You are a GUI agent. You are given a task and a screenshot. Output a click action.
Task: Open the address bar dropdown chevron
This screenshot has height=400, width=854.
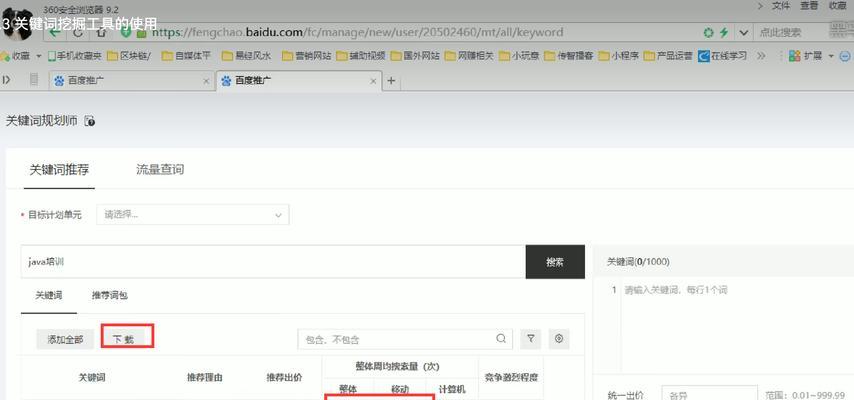pos(743,33)
